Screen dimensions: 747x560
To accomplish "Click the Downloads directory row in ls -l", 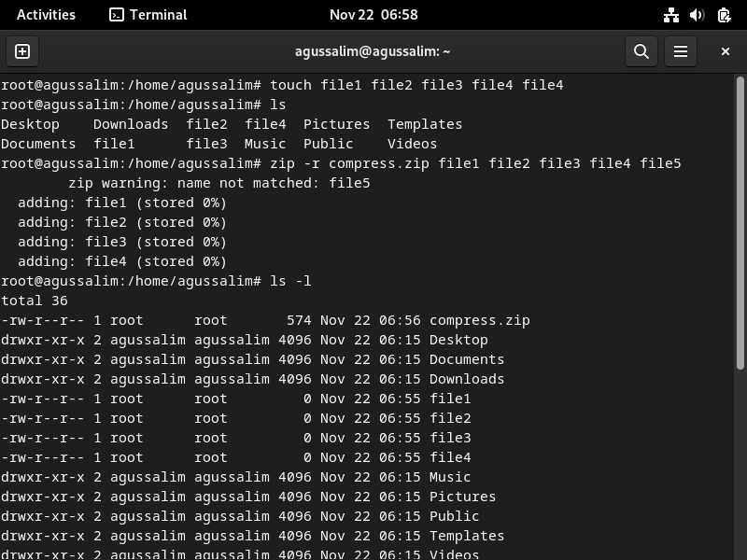I will 252,379.
